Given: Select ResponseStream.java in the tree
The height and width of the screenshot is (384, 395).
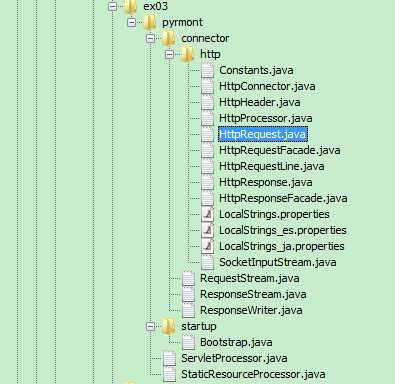Looking at the screenshot, I should click(x=253, y=295).
